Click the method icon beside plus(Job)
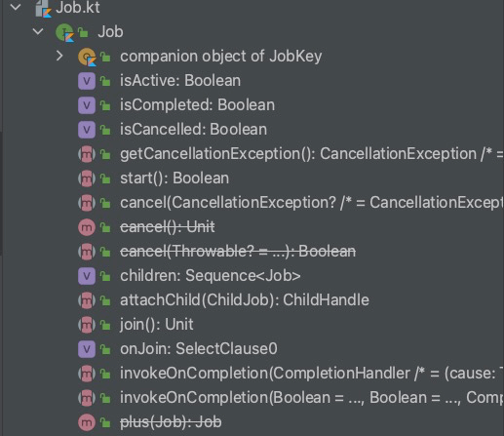 [87, 422]
